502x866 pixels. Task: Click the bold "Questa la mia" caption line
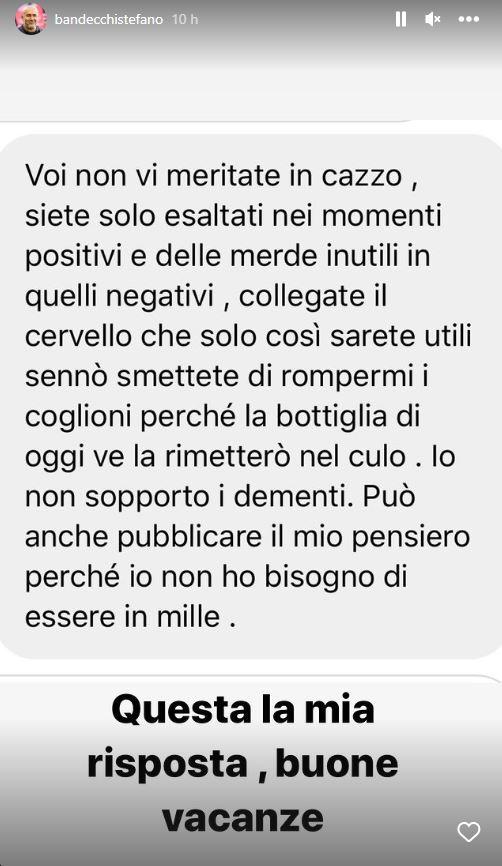click(x=243, y=710)
